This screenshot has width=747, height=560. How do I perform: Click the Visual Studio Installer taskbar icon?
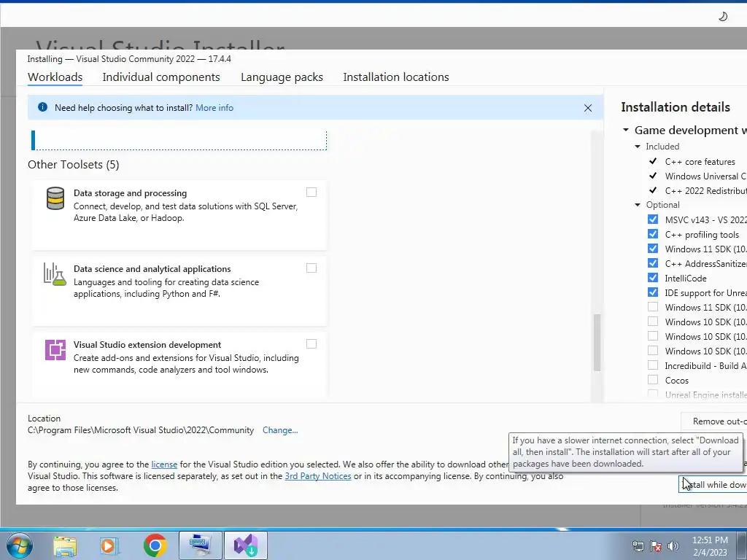(x=246, y=545)
